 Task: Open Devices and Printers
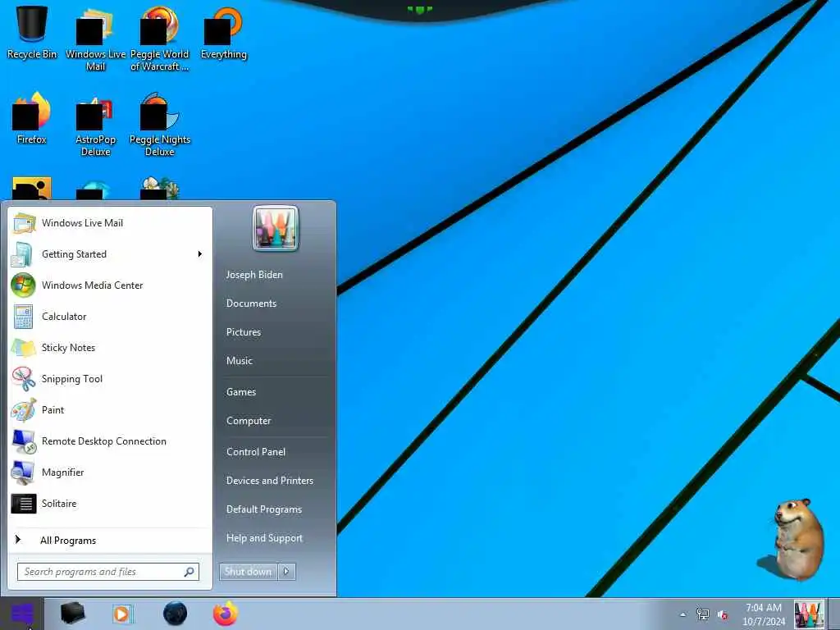[x=269, y=481]
